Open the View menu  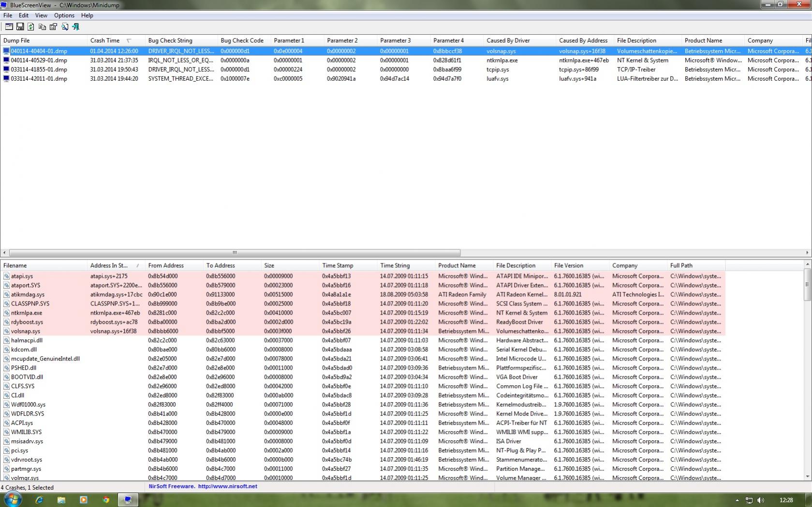[41, 15]
